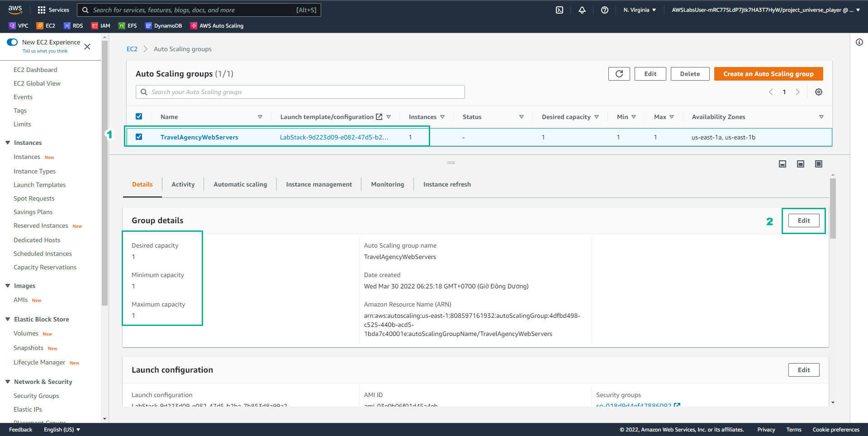
Task: Open the Services grid menu
Action: coord(53,10)
